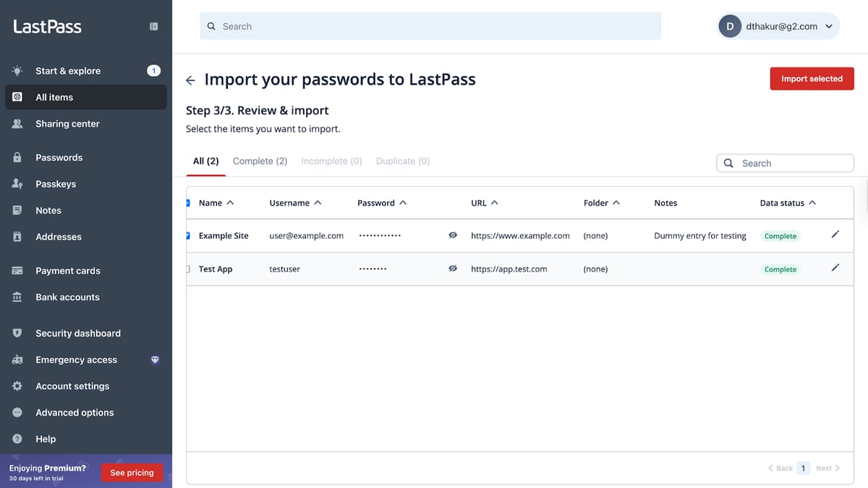The width and height of the screenshot is (868, 488).
Task: Click the D avatar circle
Action: (730, 26)
